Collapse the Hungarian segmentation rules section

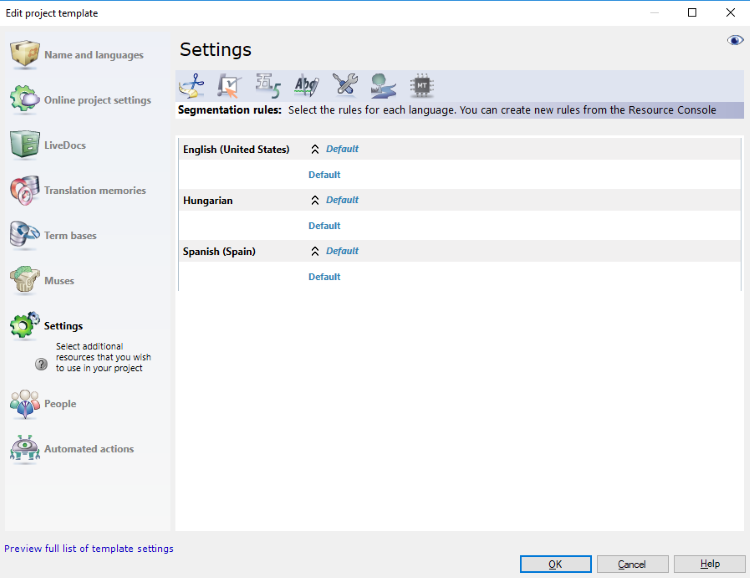tap(315, 200)
